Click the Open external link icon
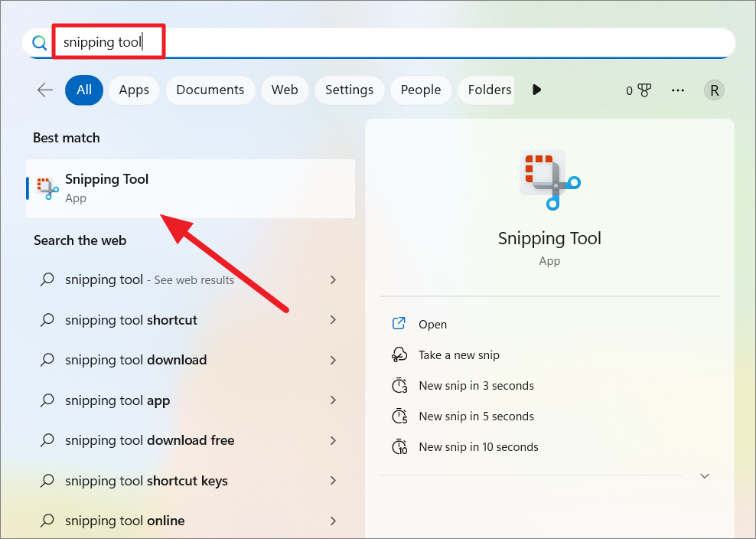756x539 pixels. click(399, 323)
